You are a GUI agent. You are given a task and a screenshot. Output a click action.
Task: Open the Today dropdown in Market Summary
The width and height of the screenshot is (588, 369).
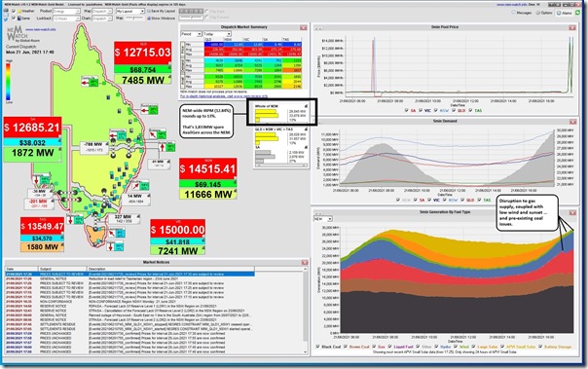coord(217,34)
